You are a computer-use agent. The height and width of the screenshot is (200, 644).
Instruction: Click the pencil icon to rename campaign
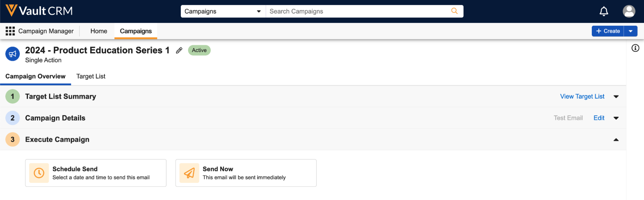tap(179, 50)
